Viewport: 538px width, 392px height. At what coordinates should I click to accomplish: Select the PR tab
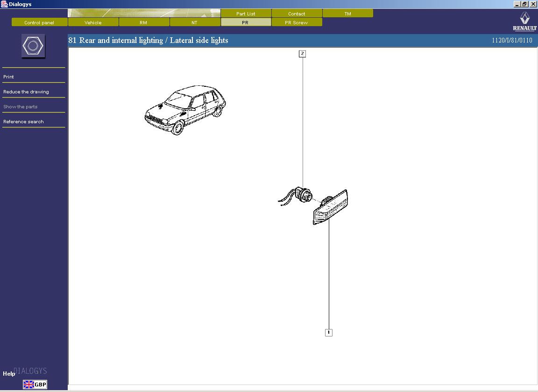(246, 23)
